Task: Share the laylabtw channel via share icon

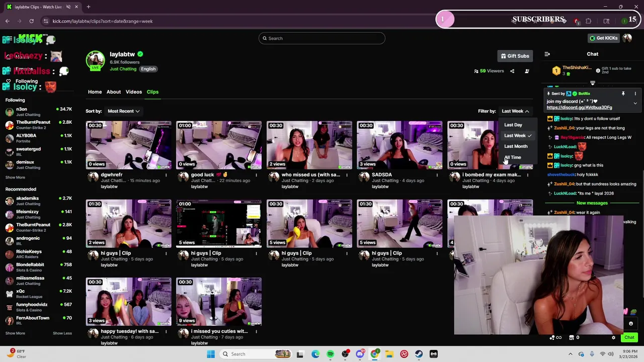Action: click(x=512, y=71)
